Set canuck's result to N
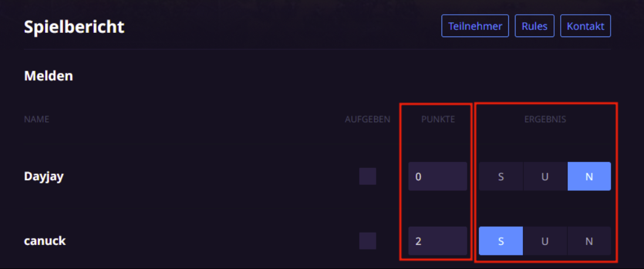Screen dimensions: 644x269 pyautogui.click(x=589, y=241)
